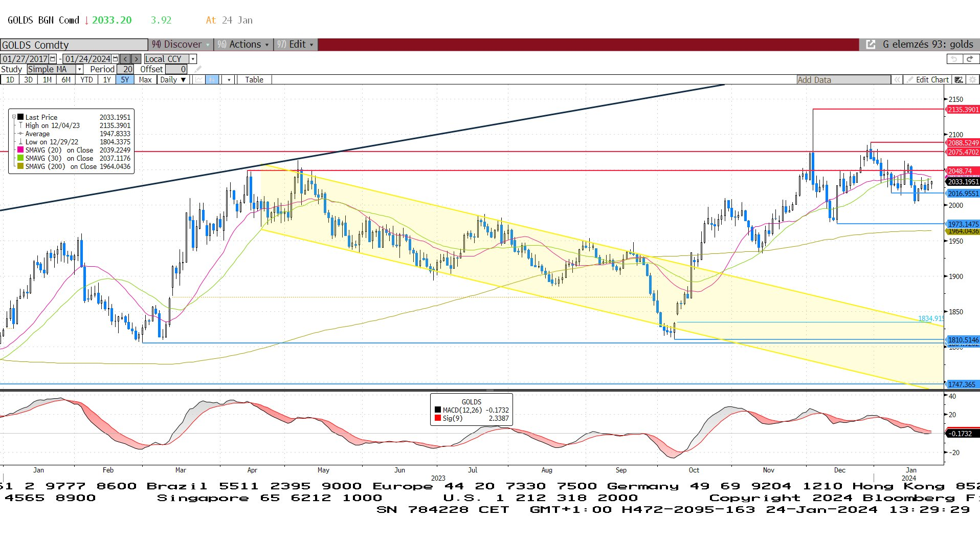This screenshot has width=980, height=538.
Task: Click the 2135.3901 red price label
Action: [963, 110]
